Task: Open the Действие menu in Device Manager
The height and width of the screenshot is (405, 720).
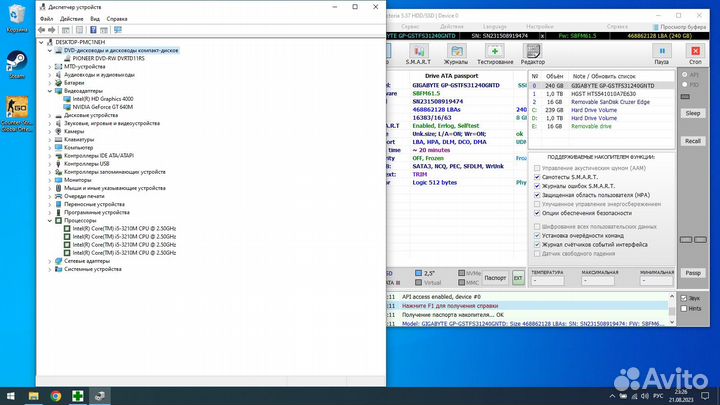Action: coord(71,18)
